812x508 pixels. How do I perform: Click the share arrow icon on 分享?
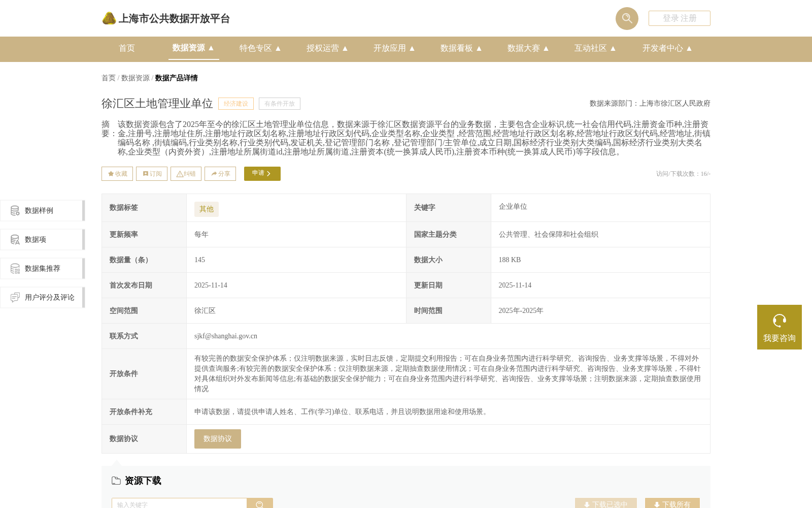click(214, 174)
